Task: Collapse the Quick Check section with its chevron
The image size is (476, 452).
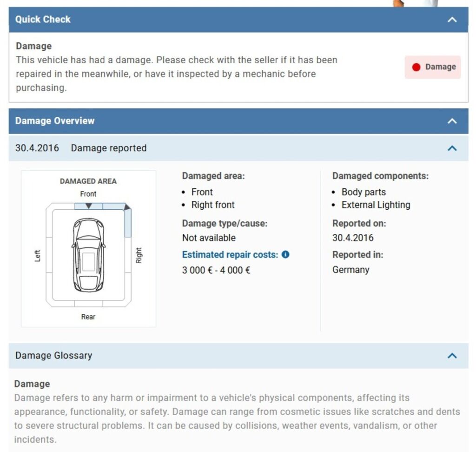Action: click(x=452, y=20)
